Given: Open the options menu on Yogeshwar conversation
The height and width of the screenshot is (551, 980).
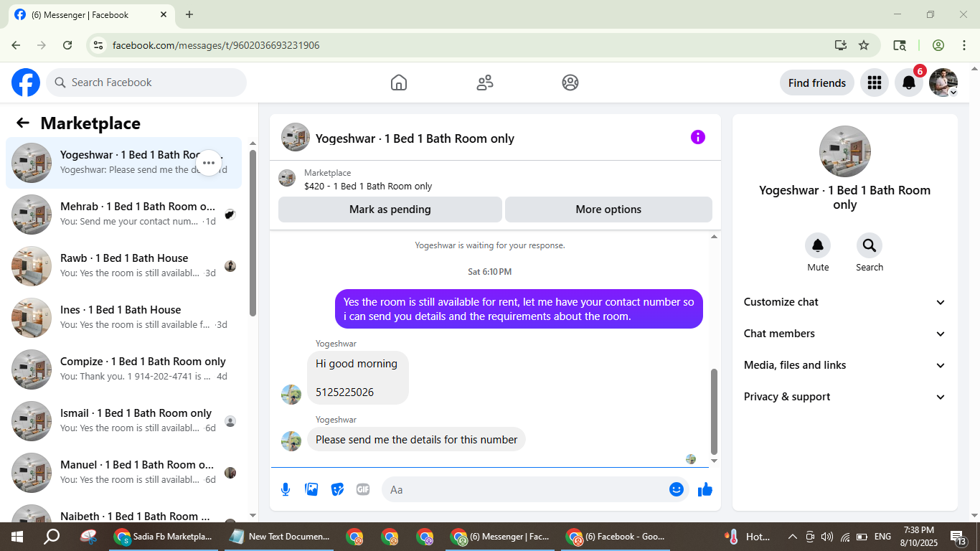Looking at the screenshot, I should coord(209,163).
